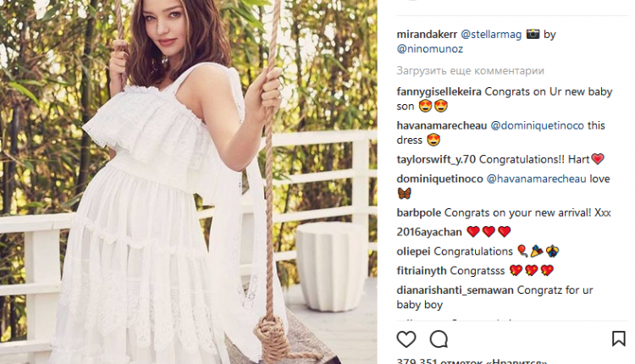Viewport: 635px width, 364px height.
Task: Open the mirandakerr profile username
Action: 427,35
